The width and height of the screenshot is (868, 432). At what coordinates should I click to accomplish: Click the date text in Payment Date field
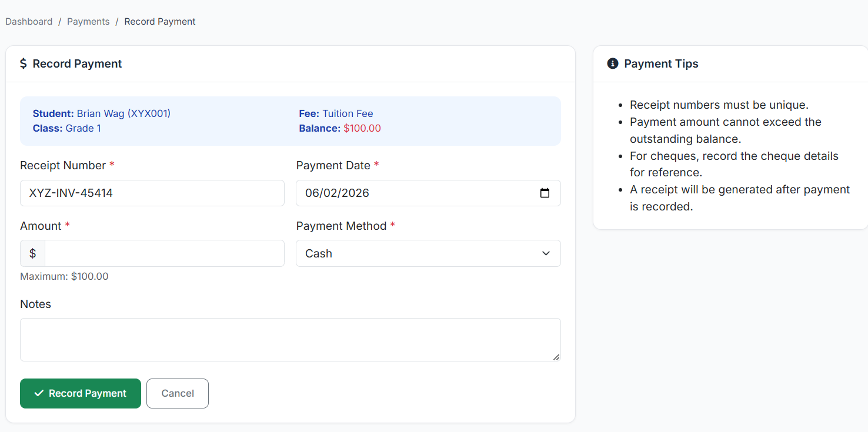[x=337, y=193]
